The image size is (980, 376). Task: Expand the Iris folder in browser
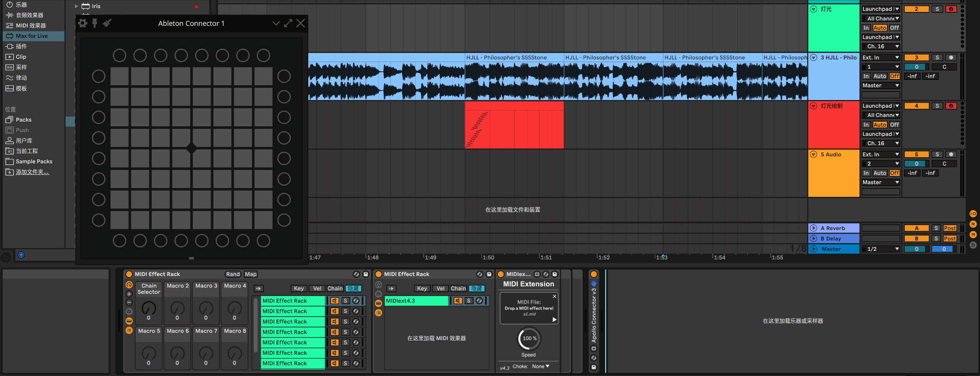tap(76, 6)
